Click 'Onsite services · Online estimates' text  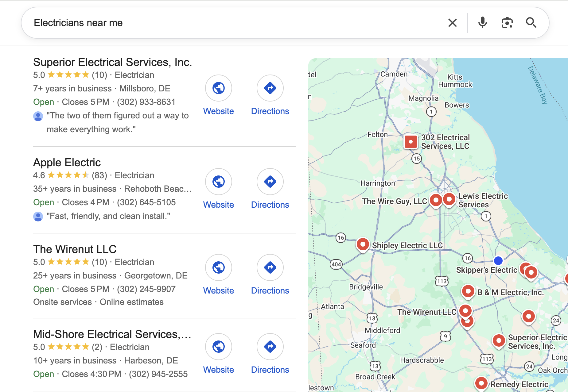point(98,302)
